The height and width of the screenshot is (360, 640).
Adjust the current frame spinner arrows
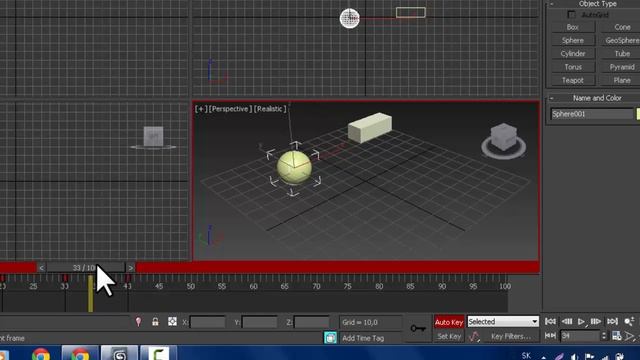pos(604,336)
